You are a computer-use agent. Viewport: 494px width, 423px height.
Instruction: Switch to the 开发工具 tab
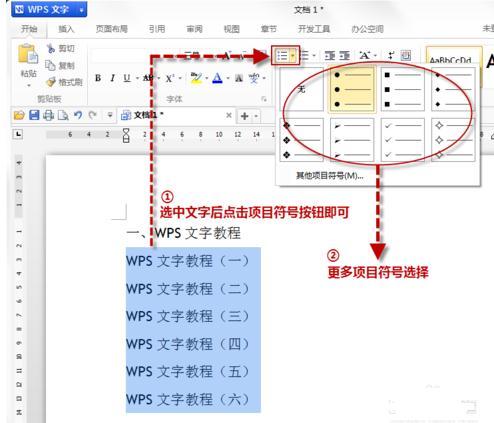click(314, 29)
